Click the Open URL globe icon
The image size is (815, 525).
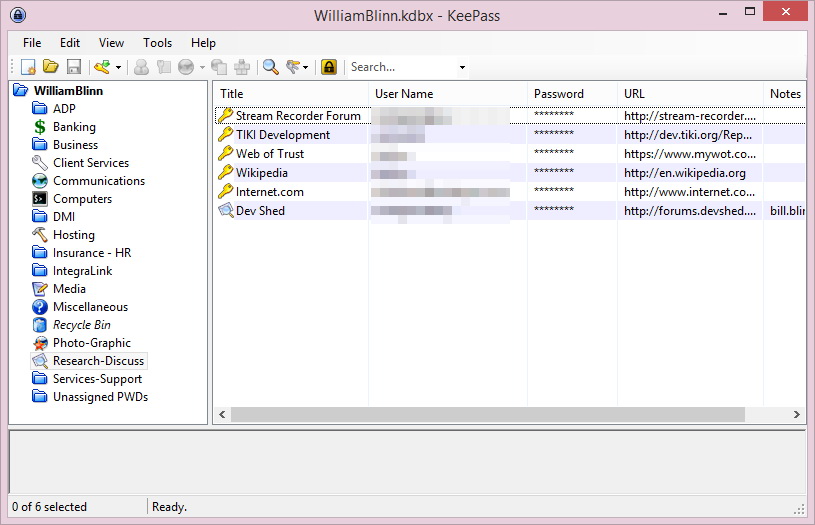tap(186, 67)
